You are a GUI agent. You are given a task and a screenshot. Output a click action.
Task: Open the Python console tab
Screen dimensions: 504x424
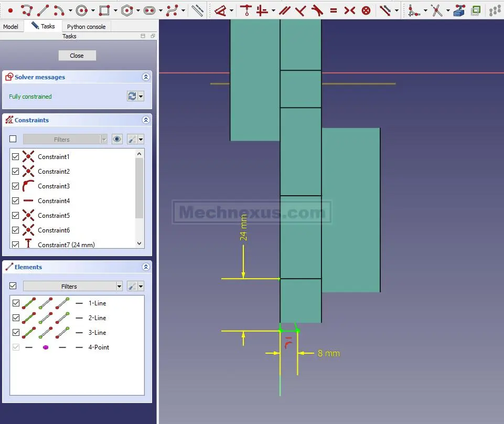86,27
